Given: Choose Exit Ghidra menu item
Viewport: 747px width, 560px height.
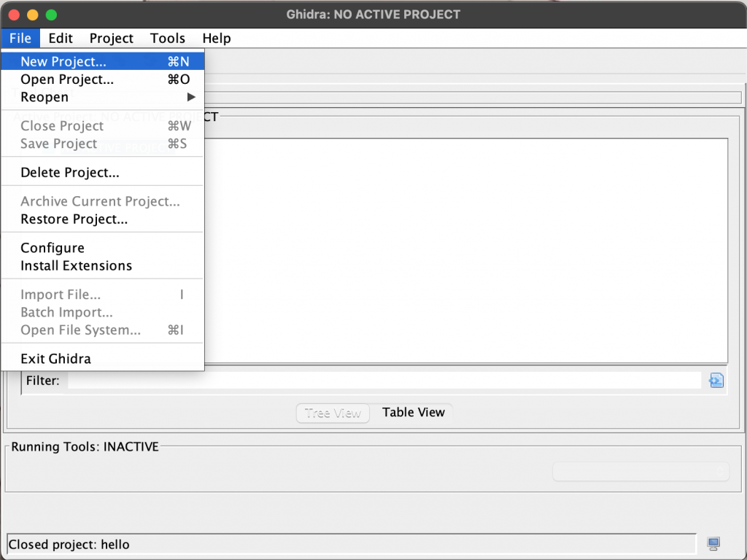Looking at the screenshot, I should (x=102, y=359).
